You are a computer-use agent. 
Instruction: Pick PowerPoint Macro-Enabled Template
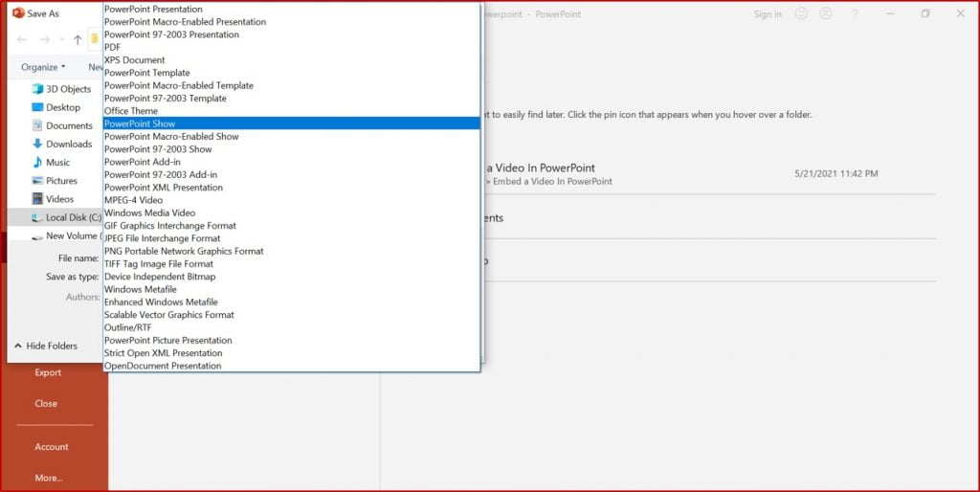pos(291,85)
